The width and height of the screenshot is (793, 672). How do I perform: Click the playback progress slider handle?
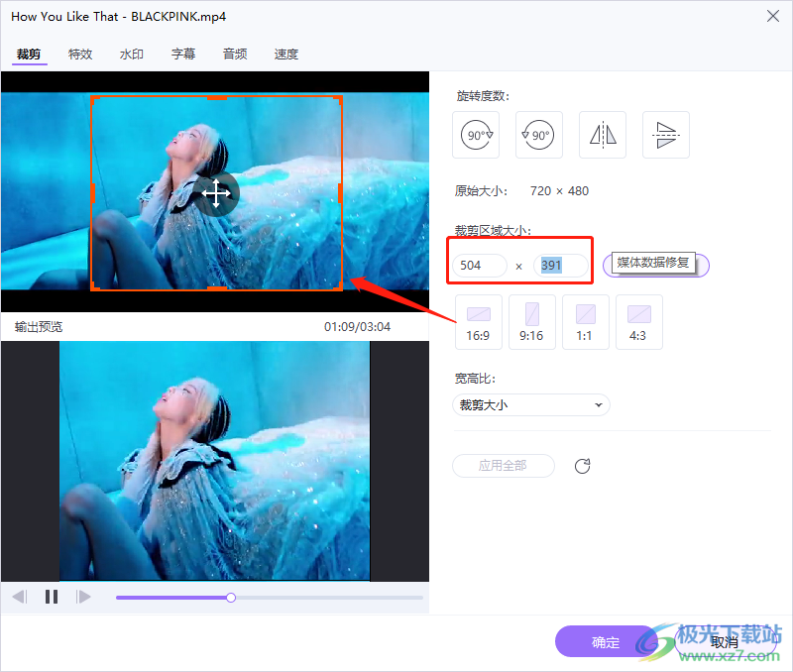(x=231, y=598)
